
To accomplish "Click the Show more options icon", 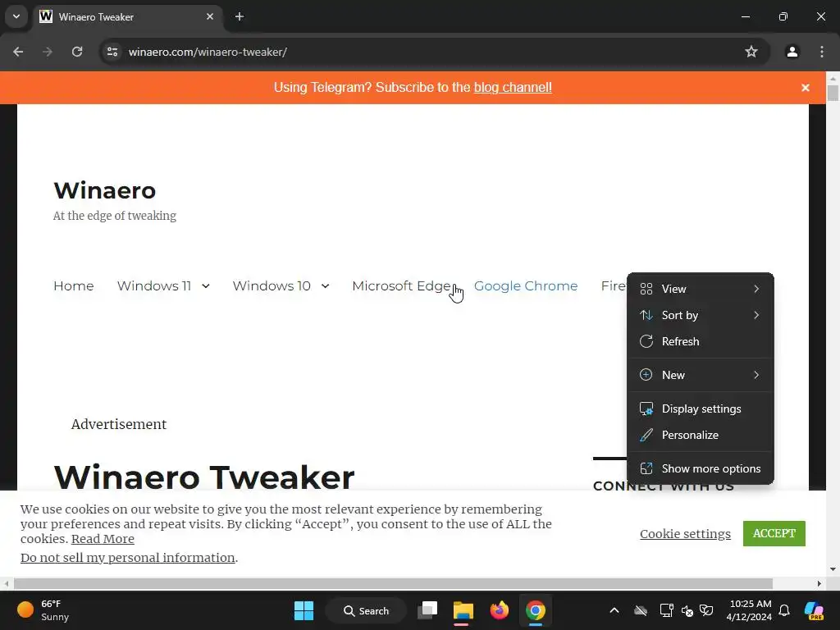I will (x=646, y=468).
